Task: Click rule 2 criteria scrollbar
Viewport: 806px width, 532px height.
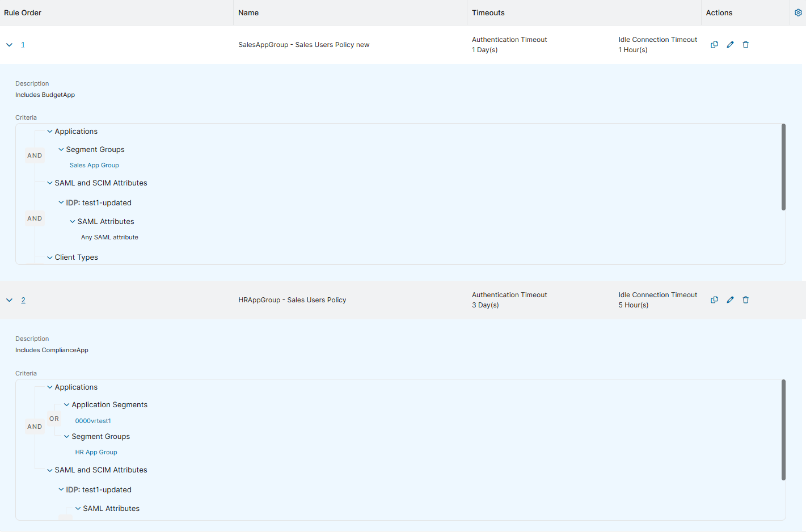Action: coord(783,430)
